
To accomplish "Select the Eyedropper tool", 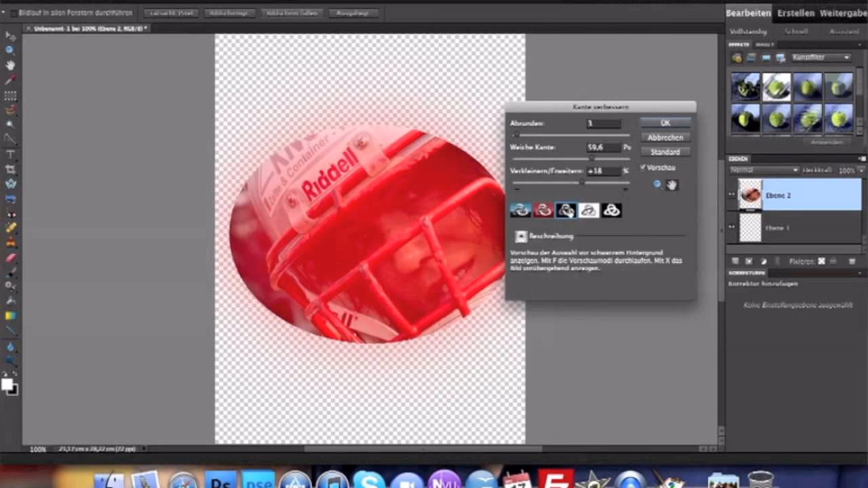I will click(x=10, y=80).
